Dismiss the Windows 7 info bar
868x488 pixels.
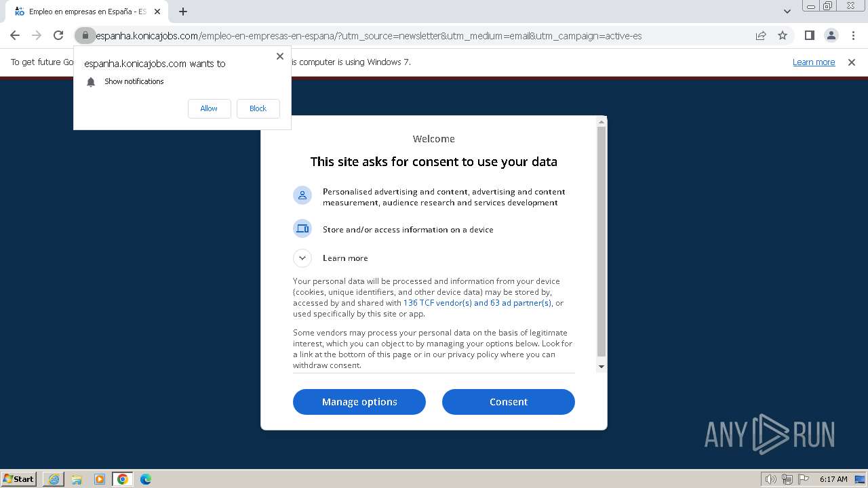(852, 62)
